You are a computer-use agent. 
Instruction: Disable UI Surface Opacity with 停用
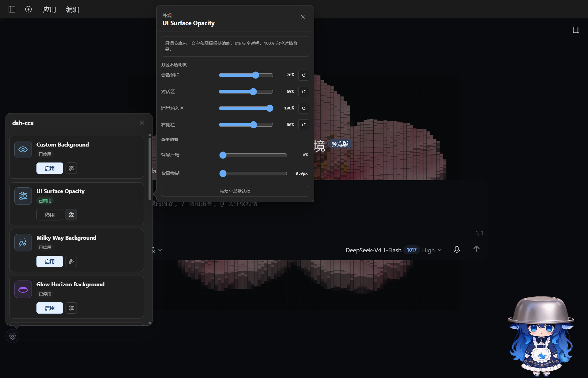[50, 215]
